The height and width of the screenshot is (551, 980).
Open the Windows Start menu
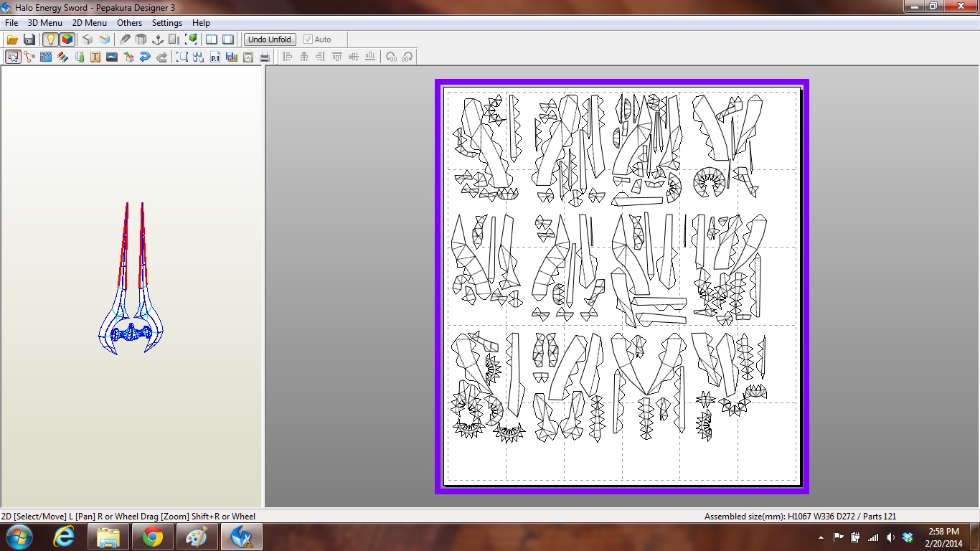19,537
